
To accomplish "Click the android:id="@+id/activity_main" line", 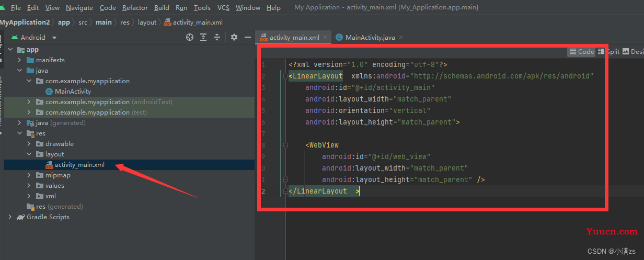I will pyautogui.click(x=370, y=87).
